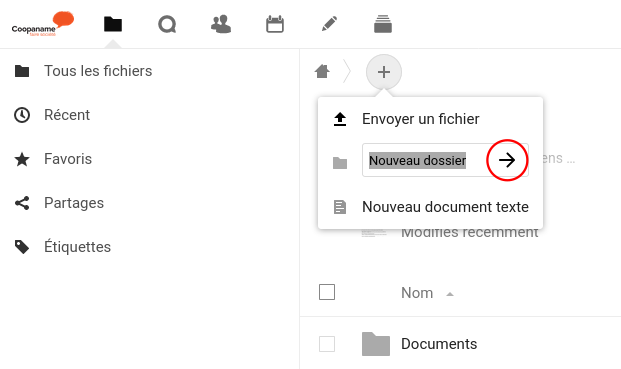The image size is (621, 369).
Task: Open the Calendar app icon
Action: pos(275,24)
